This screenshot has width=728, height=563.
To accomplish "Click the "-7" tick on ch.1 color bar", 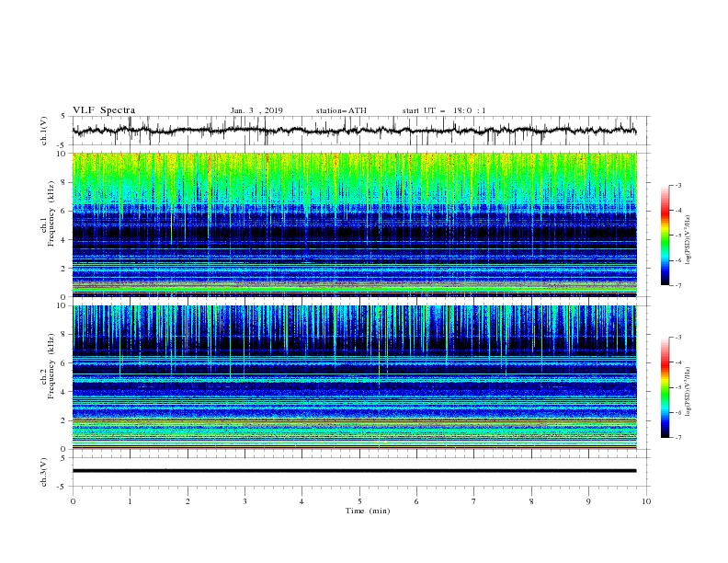I will (678, 285).
